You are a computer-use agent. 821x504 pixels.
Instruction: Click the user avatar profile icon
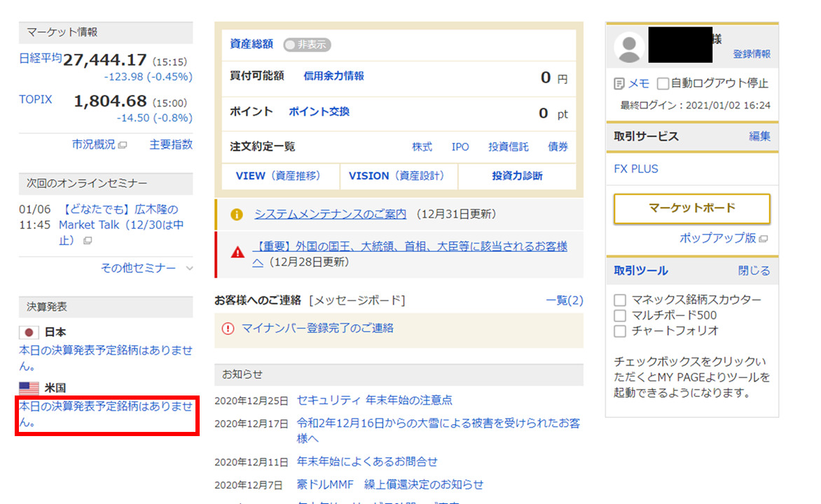(629, 47)
